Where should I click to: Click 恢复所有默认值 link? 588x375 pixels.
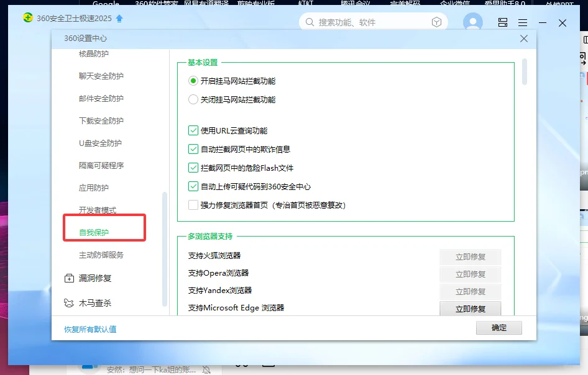click(90, 329)
